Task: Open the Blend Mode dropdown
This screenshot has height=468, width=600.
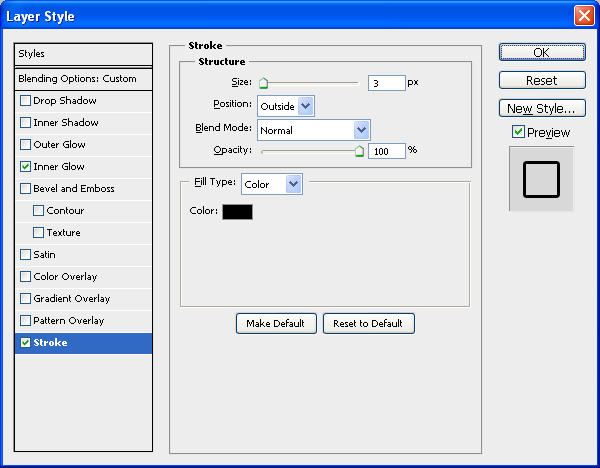Action: 314,130
